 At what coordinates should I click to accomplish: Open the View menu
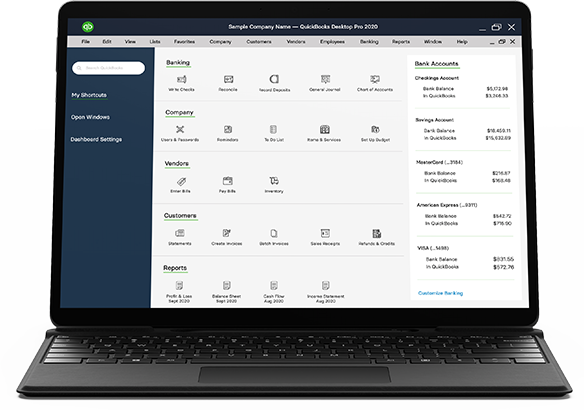[130, 42]
